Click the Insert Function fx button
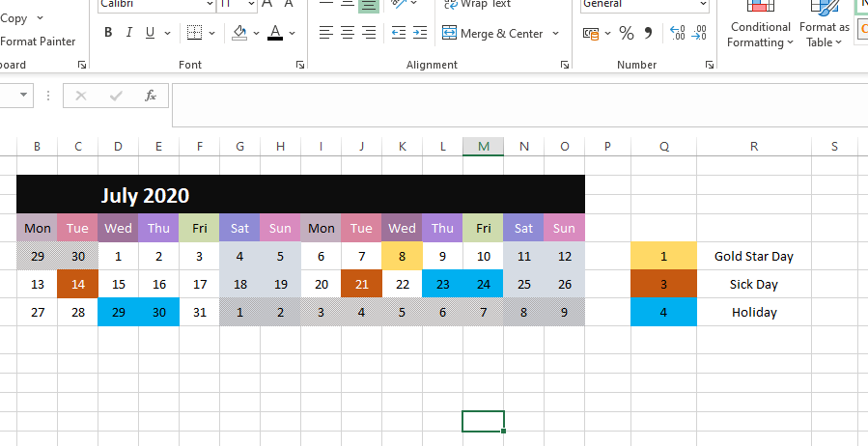 tap(150, 96)
